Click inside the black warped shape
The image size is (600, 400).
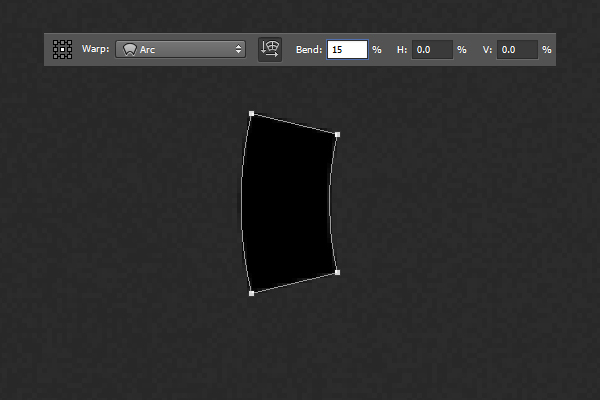coord(288,205)
